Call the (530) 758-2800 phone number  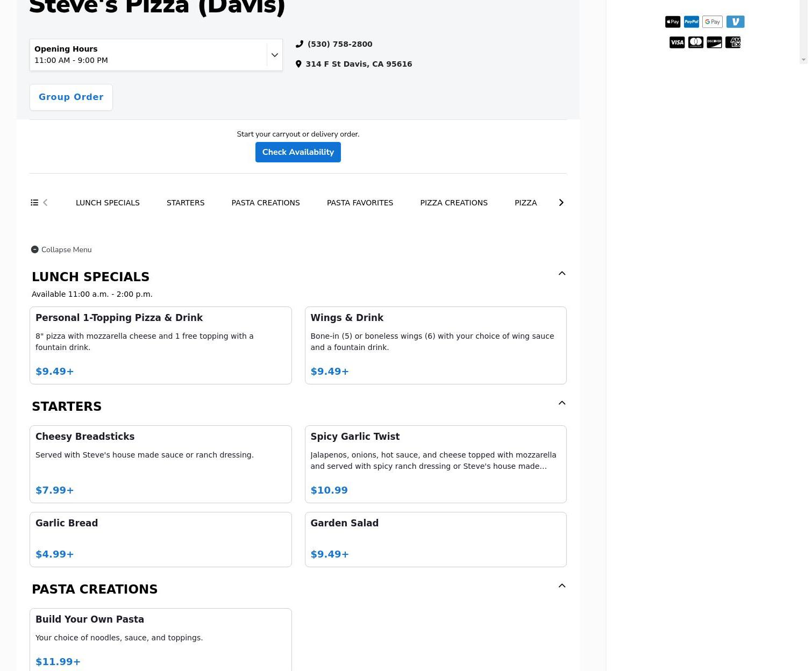339,44
